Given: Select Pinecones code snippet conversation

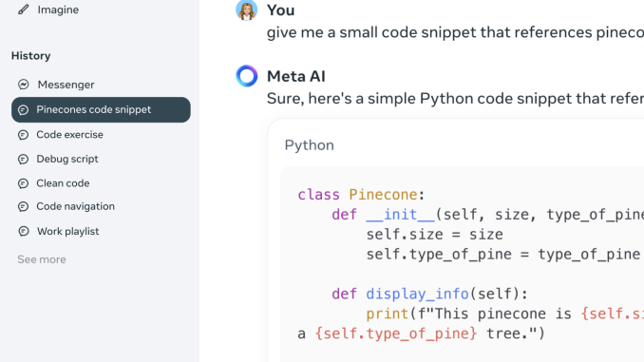Looking at the screenshot, I should tap(101, 109).
